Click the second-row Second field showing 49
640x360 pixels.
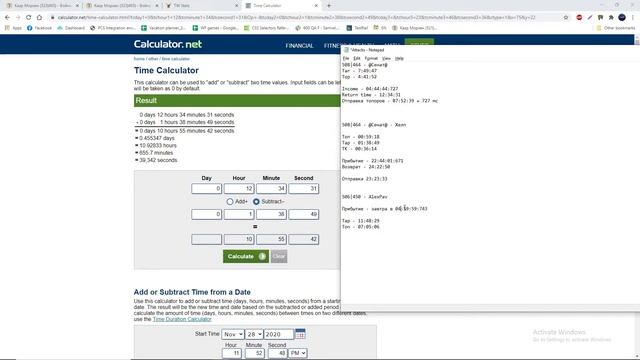[304, 214]
